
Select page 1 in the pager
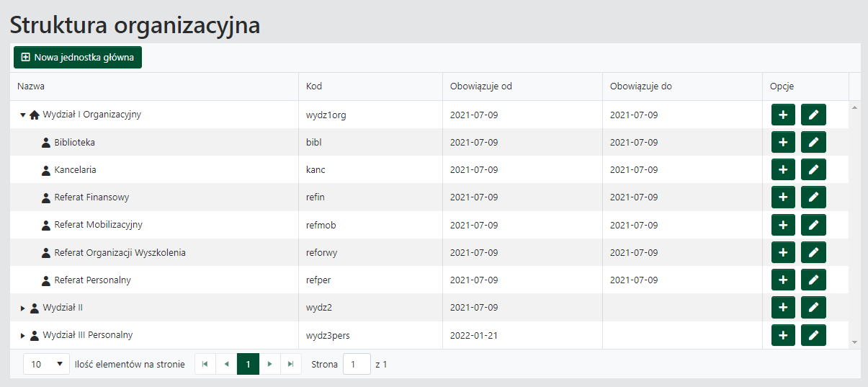[248, 365]
